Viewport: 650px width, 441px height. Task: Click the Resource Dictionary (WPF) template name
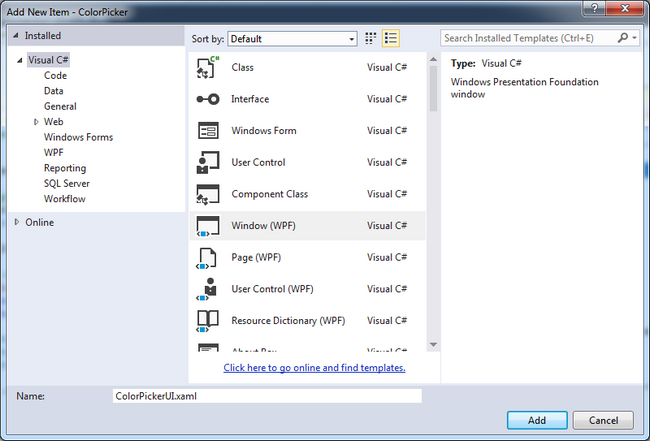(288, 321)
